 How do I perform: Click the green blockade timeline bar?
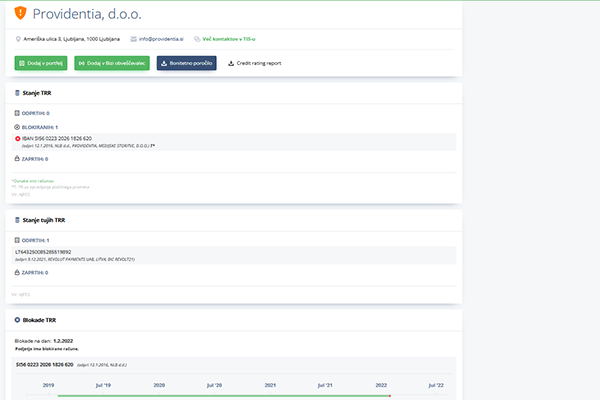point(220,396)
